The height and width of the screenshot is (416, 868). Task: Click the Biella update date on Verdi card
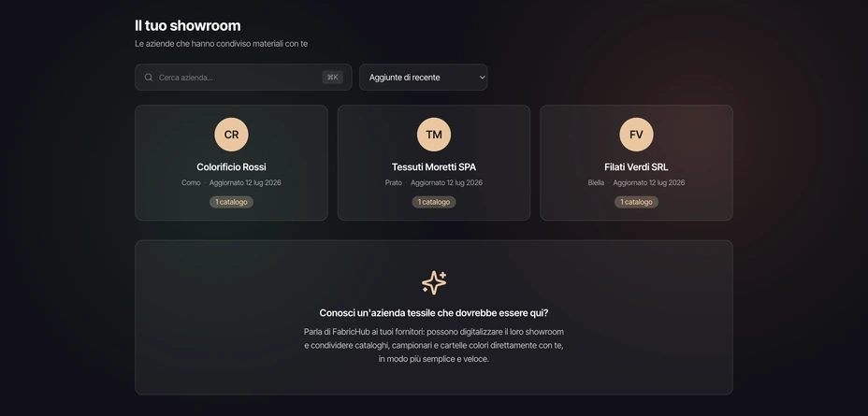coord(649,182)
